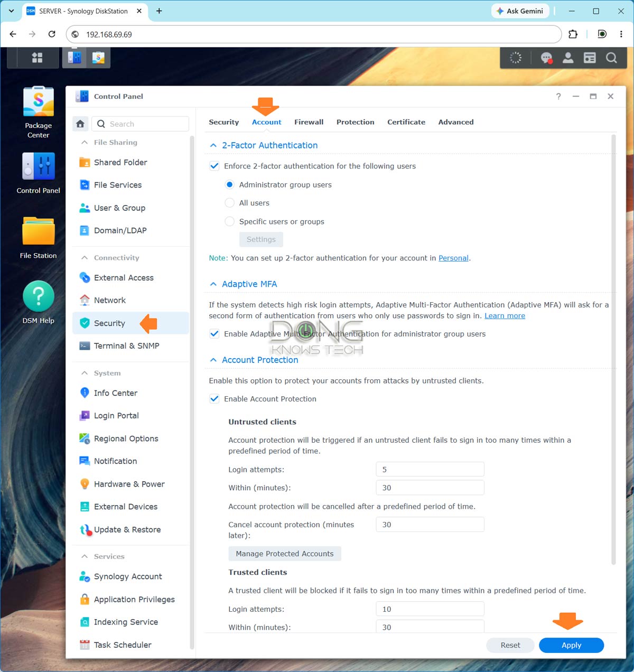Toggle Enforce 2-factor authentication checkbox
Screen dimensions: 634x672
[215, 166]
